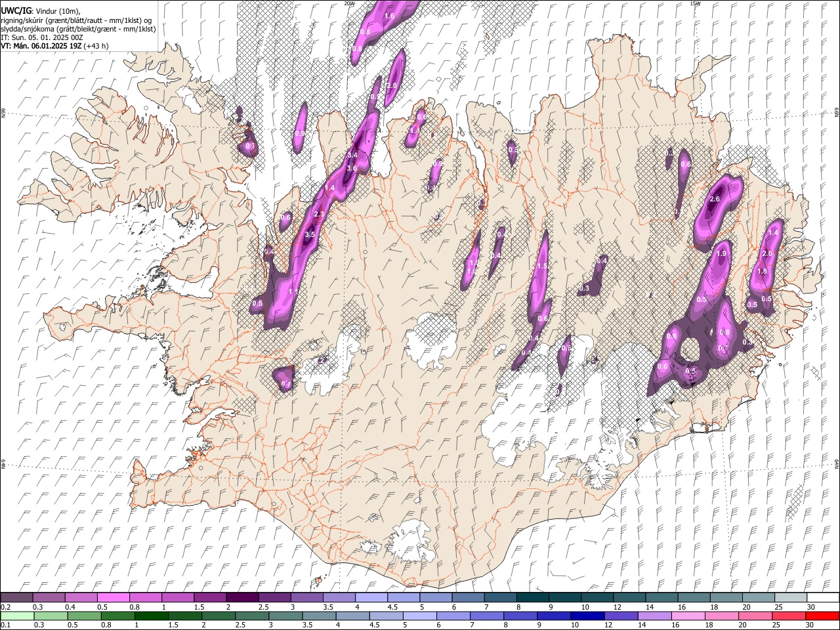Viewport: 840px width, 630px height.
Task: Click the '15W' longitude label
Action: tap(695, 3)
